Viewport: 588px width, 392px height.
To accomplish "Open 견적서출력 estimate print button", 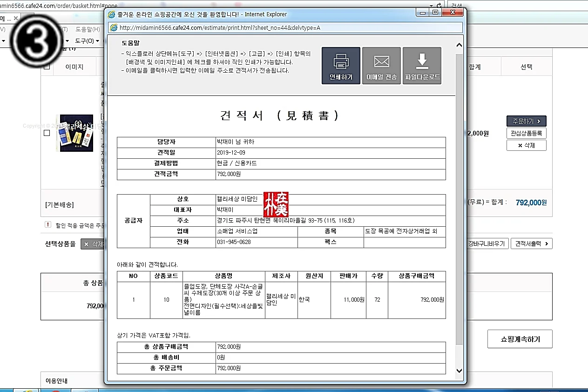I will (x=531, y=243).
